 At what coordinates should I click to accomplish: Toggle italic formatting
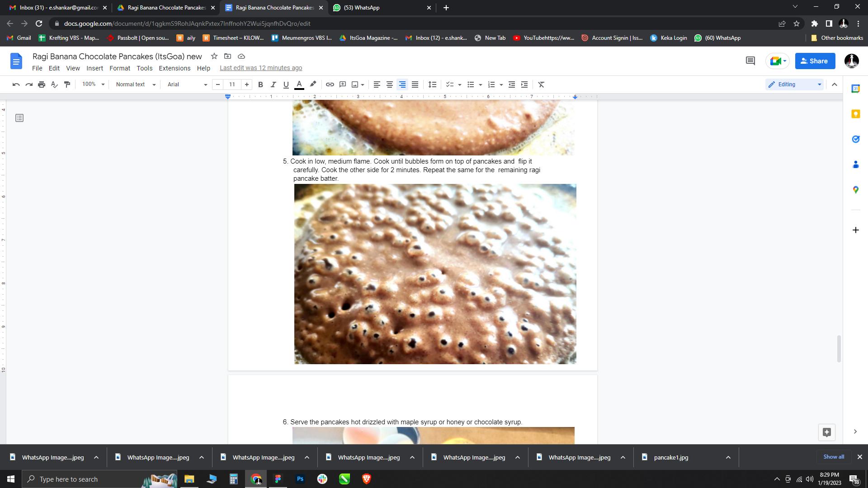(x=273, y=84)
